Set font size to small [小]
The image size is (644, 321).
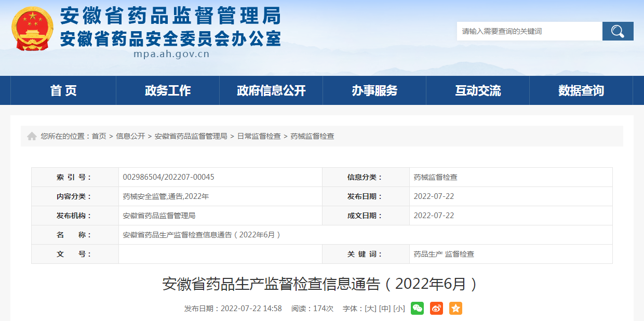(399, 309)
